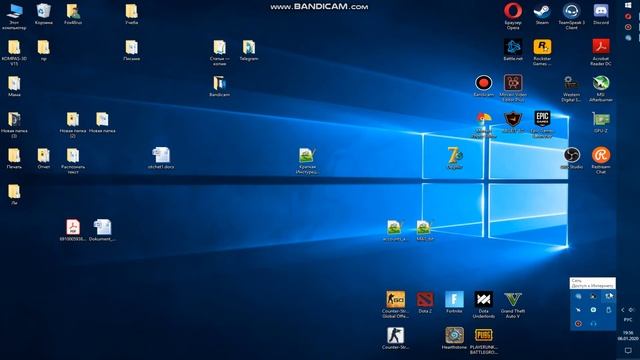Open the clock and date flyout
Screen dimensions: 640x360
pyautogui.click(x=628, y=336)
